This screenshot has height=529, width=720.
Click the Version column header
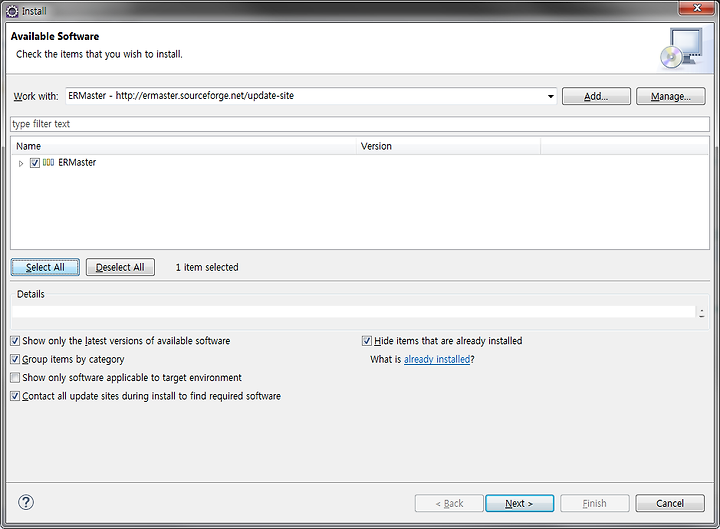point(449,146)
